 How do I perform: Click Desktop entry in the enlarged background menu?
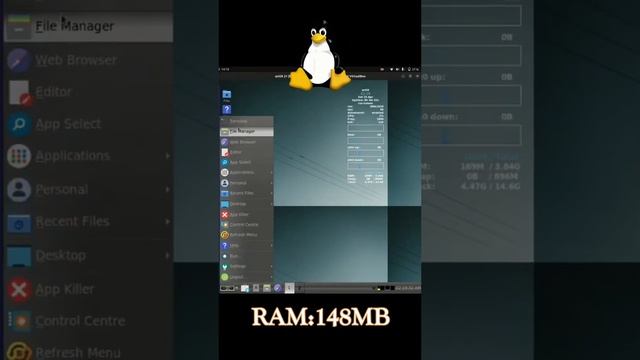89,256
